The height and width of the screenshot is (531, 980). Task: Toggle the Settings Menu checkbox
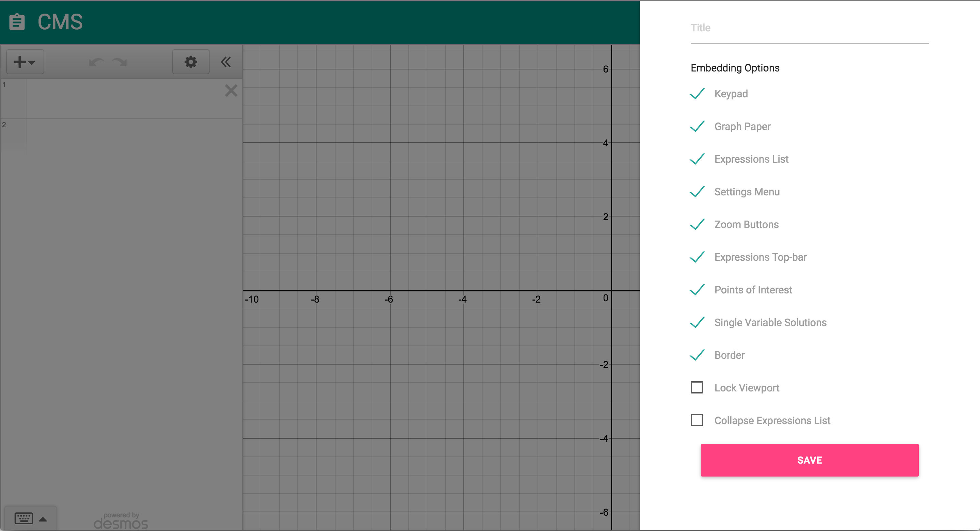pos(697,192)
